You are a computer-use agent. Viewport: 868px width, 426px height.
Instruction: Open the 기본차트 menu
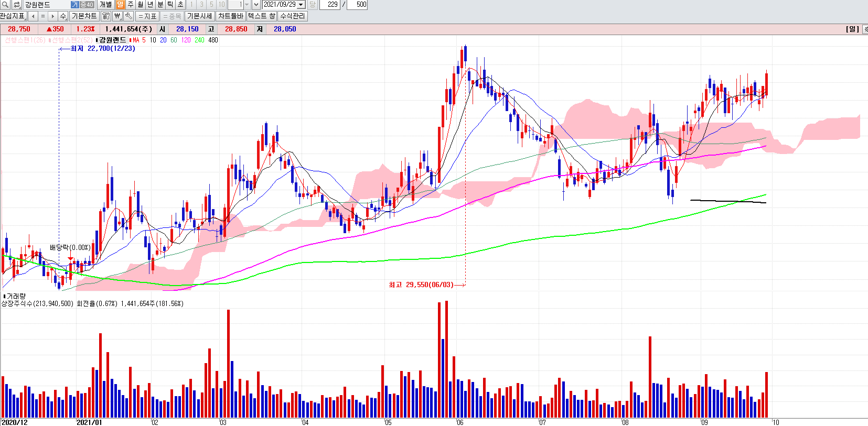click(84, 16)
